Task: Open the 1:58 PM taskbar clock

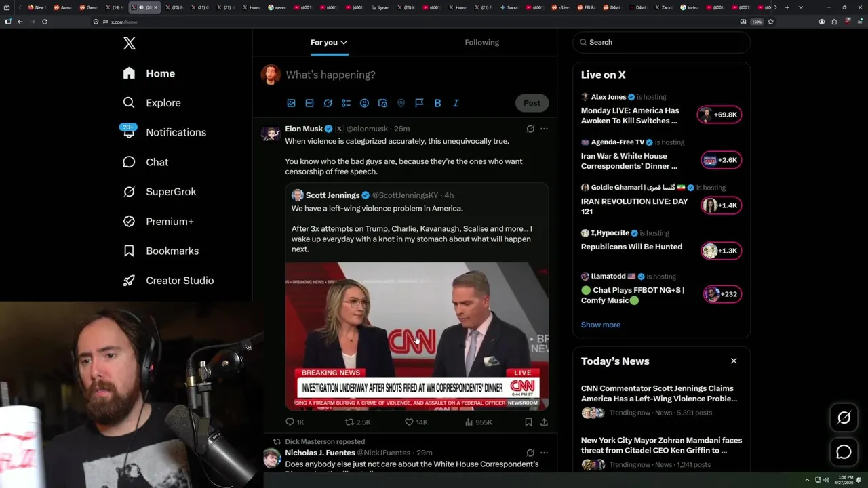Action: (x=845, y=480)
